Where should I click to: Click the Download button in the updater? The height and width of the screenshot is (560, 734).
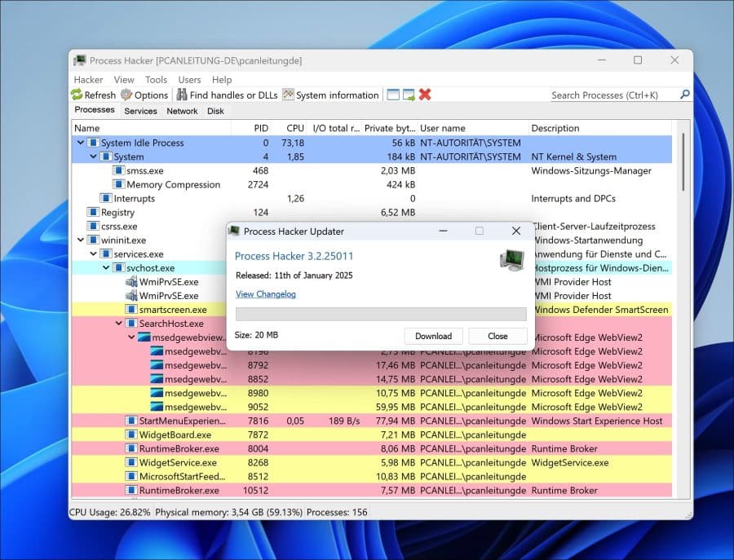[x=434, y=336]
